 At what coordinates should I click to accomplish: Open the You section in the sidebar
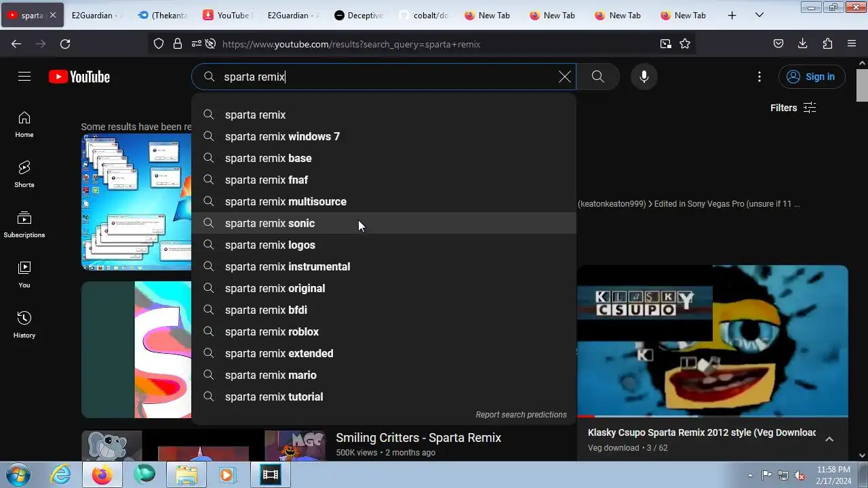tap(24, 275)
